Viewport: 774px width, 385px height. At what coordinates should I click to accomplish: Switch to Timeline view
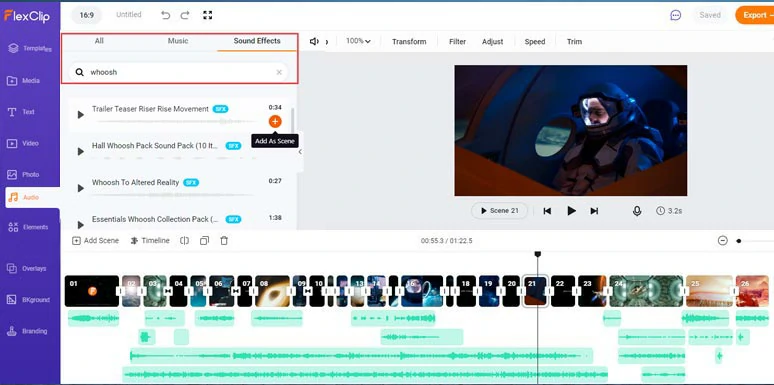click(x=150, y=241)
